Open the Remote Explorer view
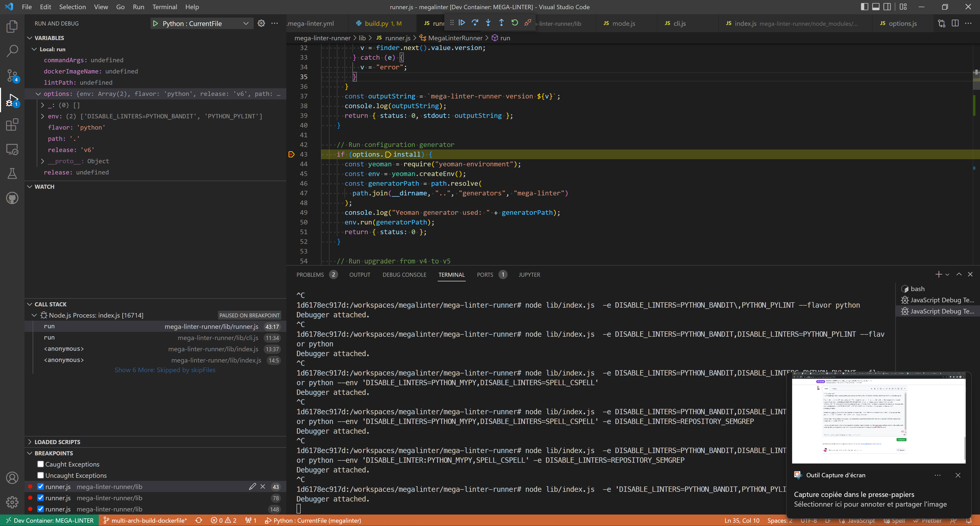Viewport: 980px width, 526px height. (x=12, y=149)
